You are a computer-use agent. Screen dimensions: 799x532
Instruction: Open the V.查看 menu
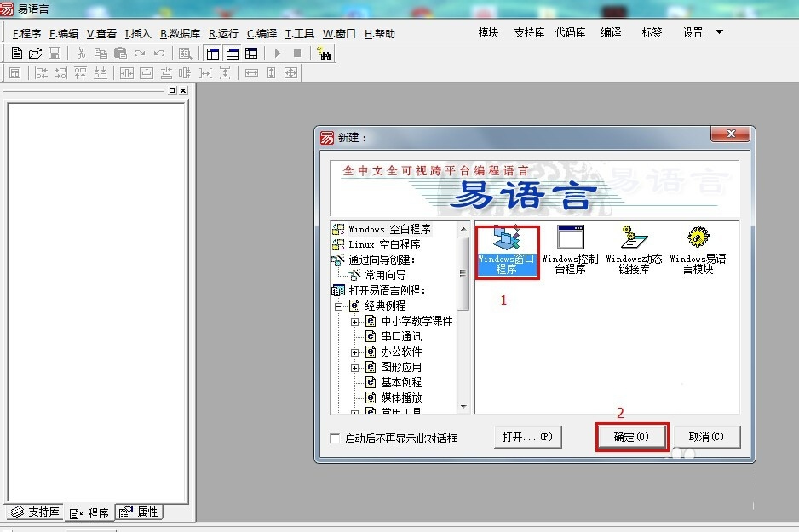click(x=101, y=33)
